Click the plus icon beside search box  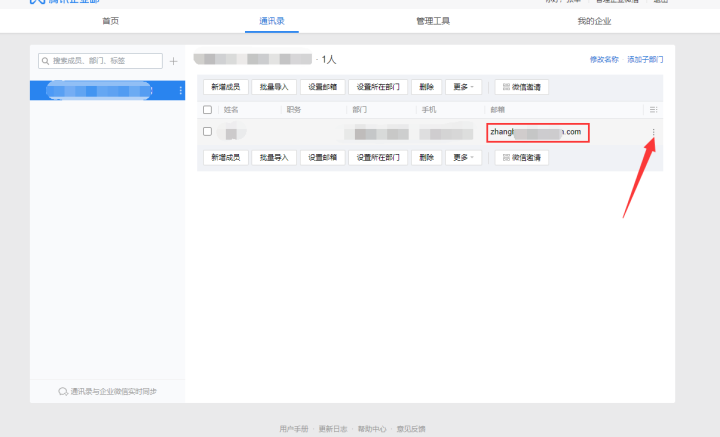(174, 61)
